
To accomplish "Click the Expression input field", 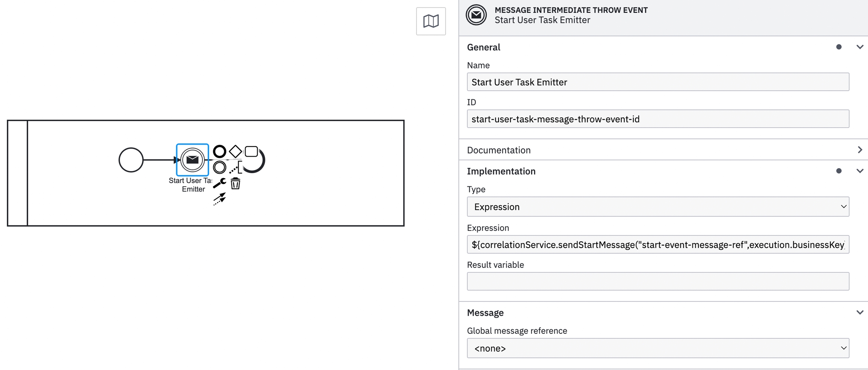I will click(657, 245).
